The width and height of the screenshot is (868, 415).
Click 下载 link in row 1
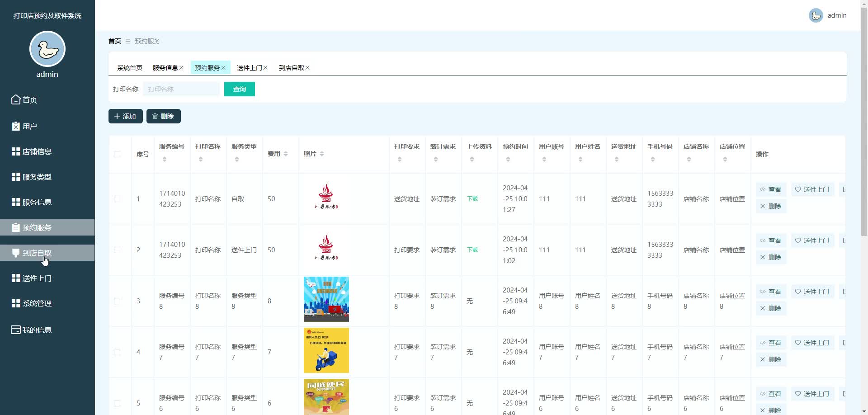coord(472,199)
